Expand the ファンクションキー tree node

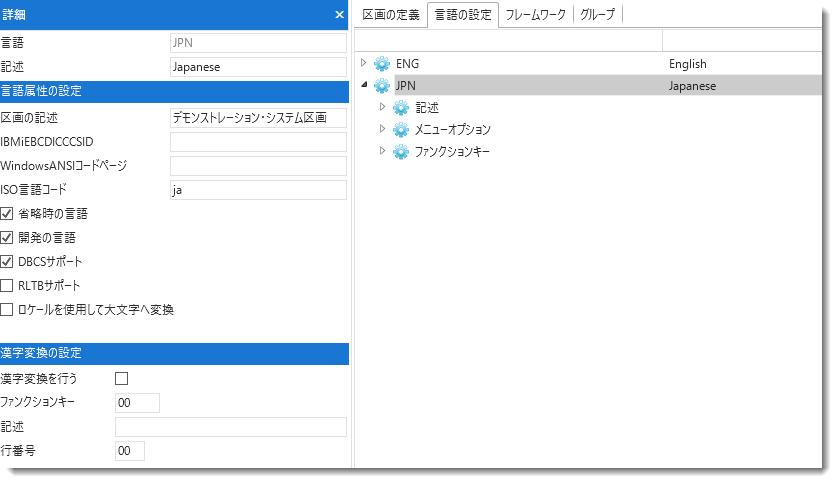[383, 151]
